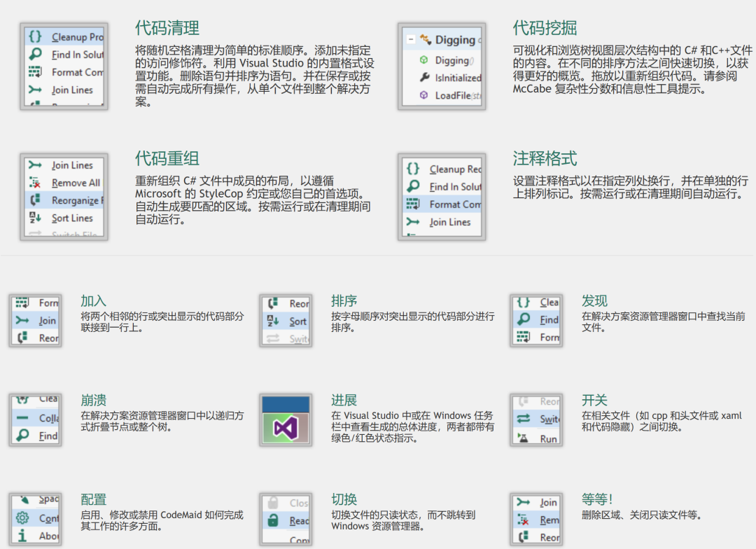Select Colla entry in 崩溃 thumbnail
This screenshot has width=756, height=549.
pyautogui.click(x=35, y=418)
